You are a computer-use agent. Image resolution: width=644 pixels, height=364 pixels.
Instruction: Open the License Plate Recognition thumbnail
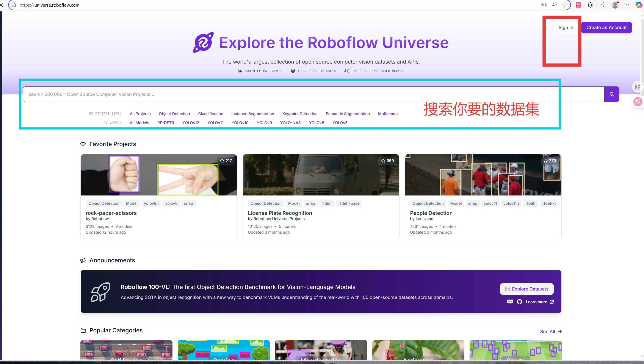(x=321, y=175)
